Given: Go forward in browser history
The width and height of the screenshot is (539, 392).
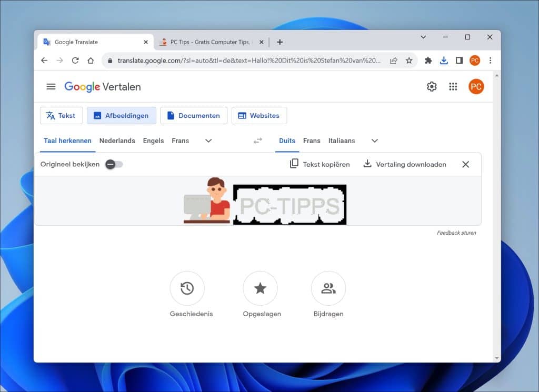Looking at the screenshot, I should (x=60, y=61).
